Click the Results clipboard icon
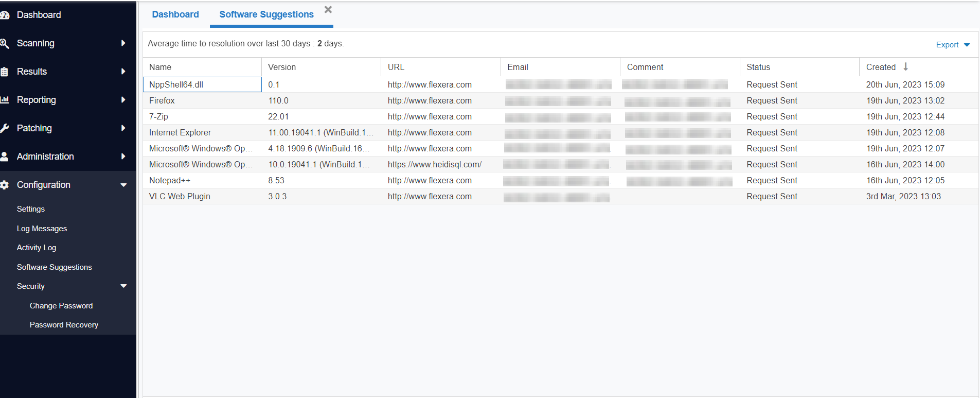980x398 pixels. pos(5,72)
